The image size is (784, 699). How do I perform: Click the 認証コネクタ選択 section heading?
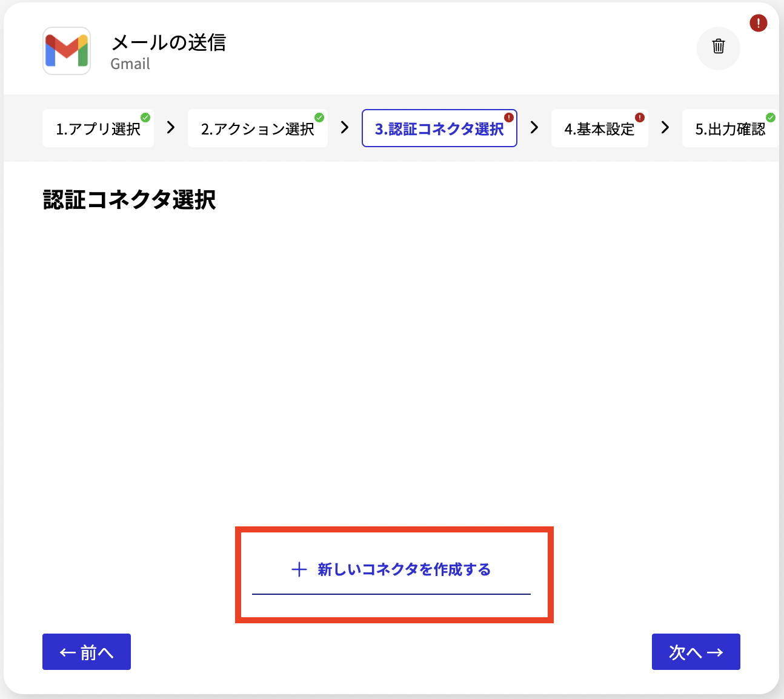[x=130, y=200]
